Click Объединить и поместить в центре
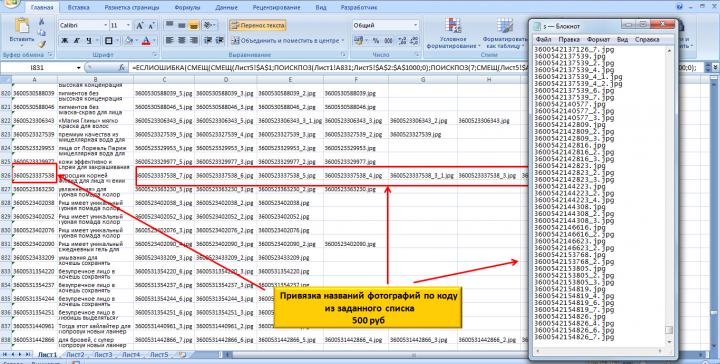Viewport: 720px width, 364px height. tap(287, 40)
